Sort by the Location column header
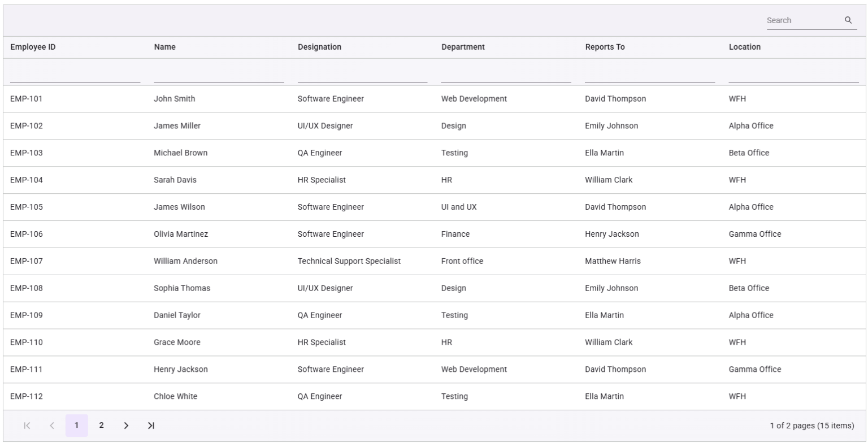The image size is (868, 447). (x=745, y=47)
